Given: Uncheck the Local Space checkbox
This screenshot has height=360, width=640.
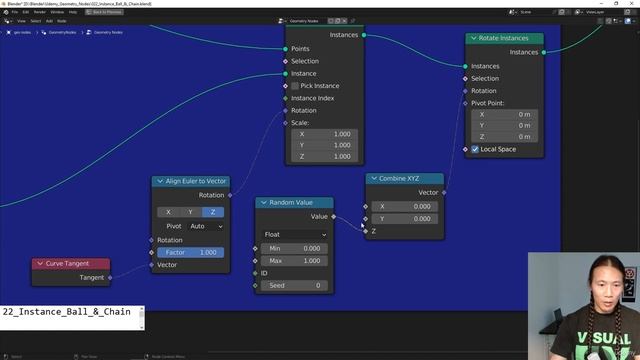Looking at the screenshot, I should tap(475, 149).
